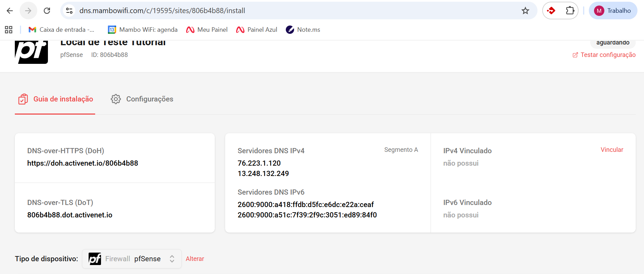The width and height of the screenshot is (644, 274).
Task: Click the browser back arrow
Action: pos(10,11)
